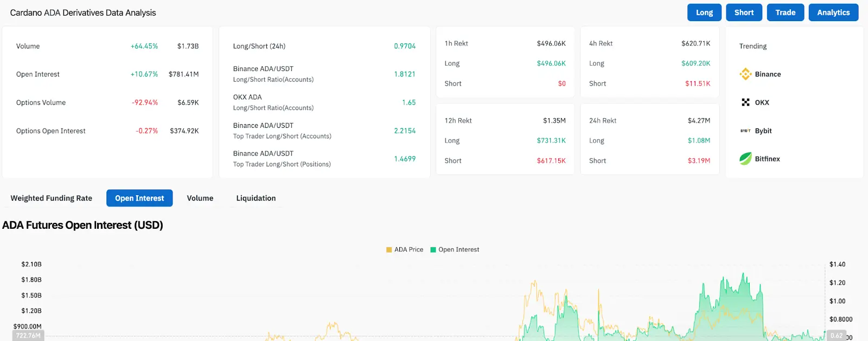Switch to Weighted Funding Rate tab
Screen dimensions: 868x341
(x=52, y=198)
